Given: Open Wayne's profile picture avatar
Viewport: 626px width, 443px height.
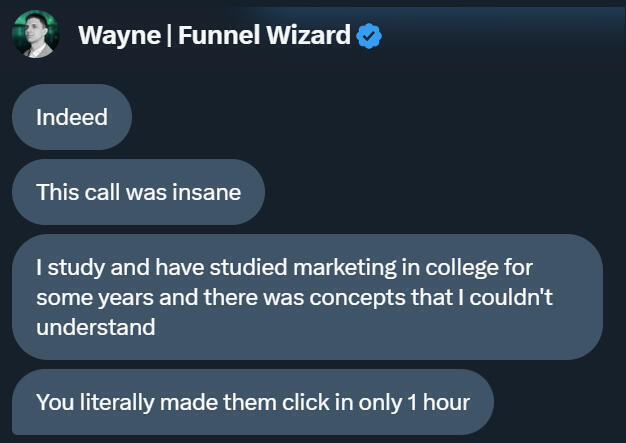Looking at the screenshot, I should tap(36, 35).
